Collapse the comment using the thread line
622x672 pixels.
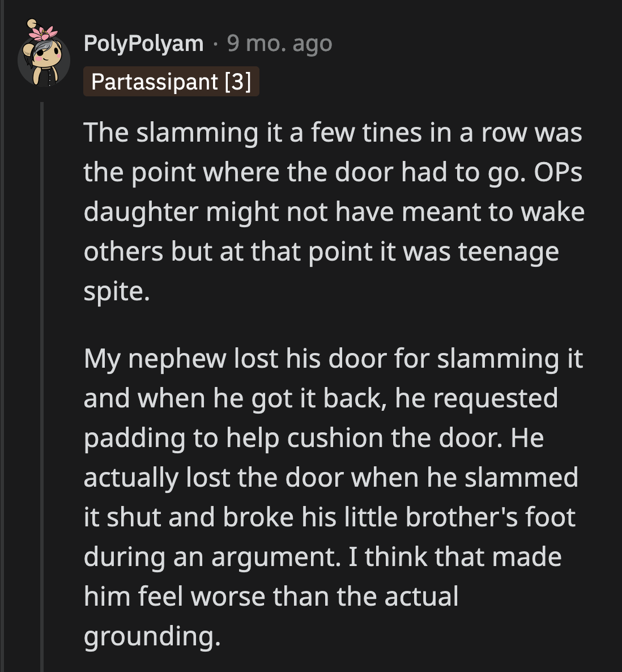pos(41,385)
